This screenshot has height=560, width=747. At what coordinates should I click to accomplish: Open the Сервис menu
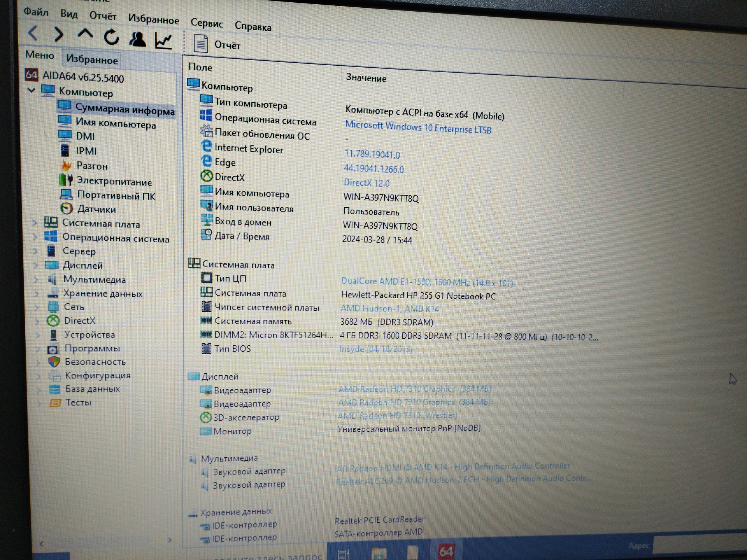[x=207, y=23]
